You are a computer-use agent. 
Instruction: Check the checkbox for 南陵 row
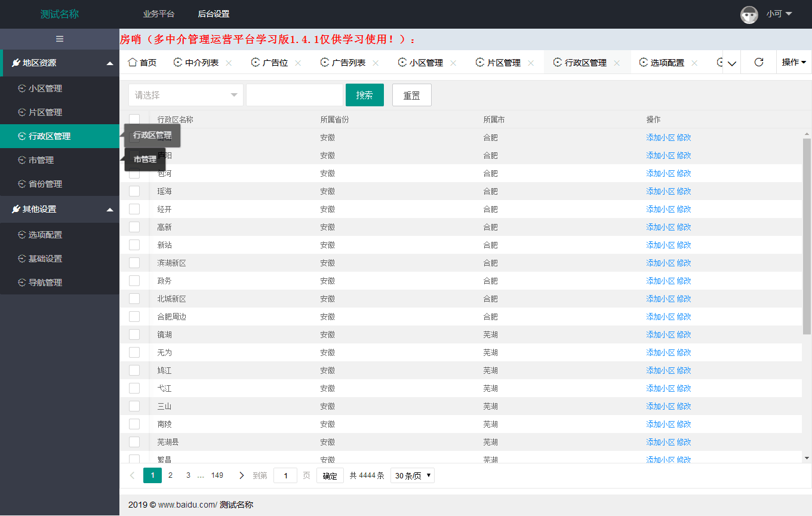(x=134, y=424)
